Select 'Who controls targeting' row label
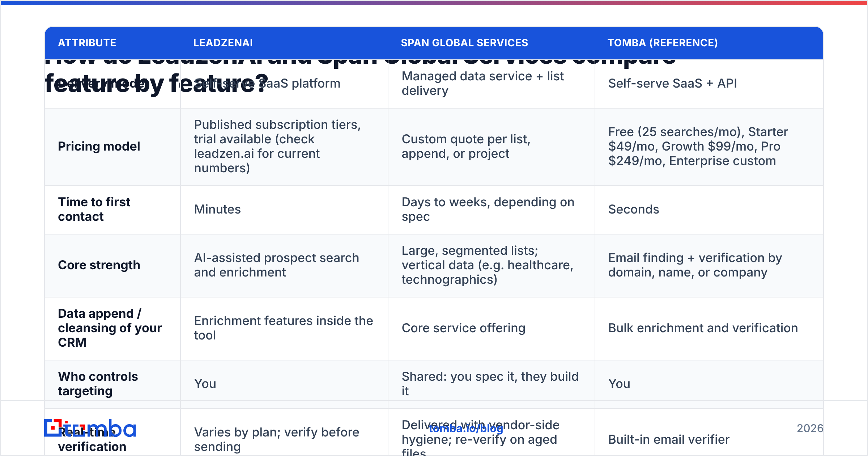868x456 pixels. coord(98,384)
